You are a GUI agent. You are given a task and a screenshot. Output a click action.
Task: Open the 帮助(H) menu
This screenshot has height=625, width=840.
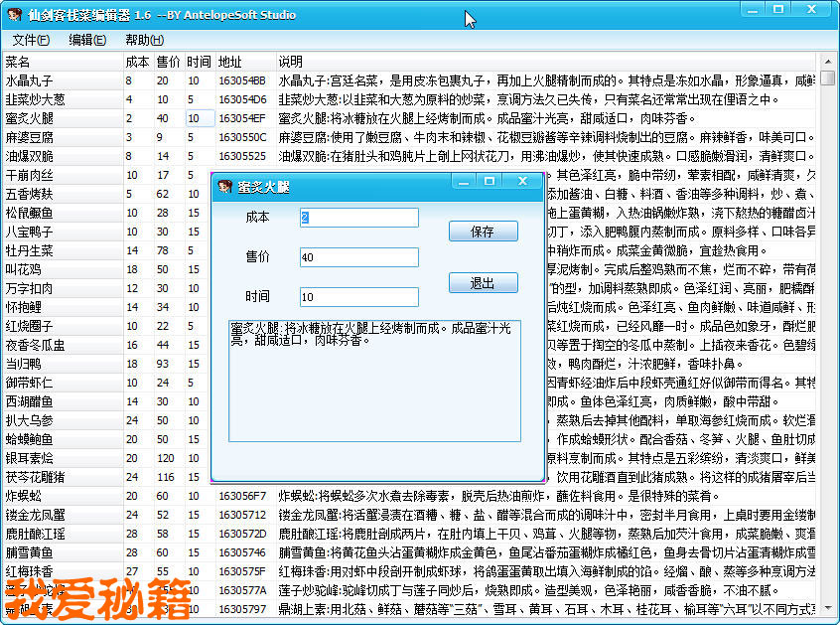point(144,40)
